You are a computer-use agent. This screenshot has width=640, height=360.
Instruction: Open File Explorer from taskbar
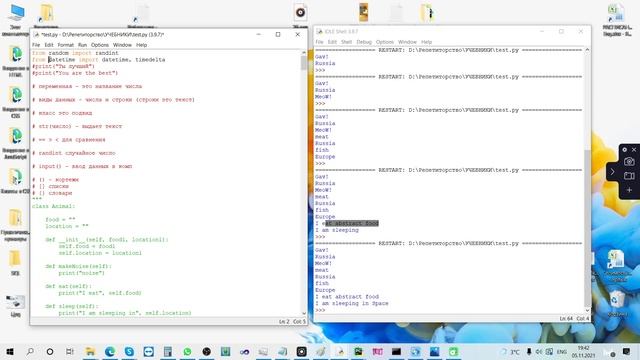tap(90, 351)
